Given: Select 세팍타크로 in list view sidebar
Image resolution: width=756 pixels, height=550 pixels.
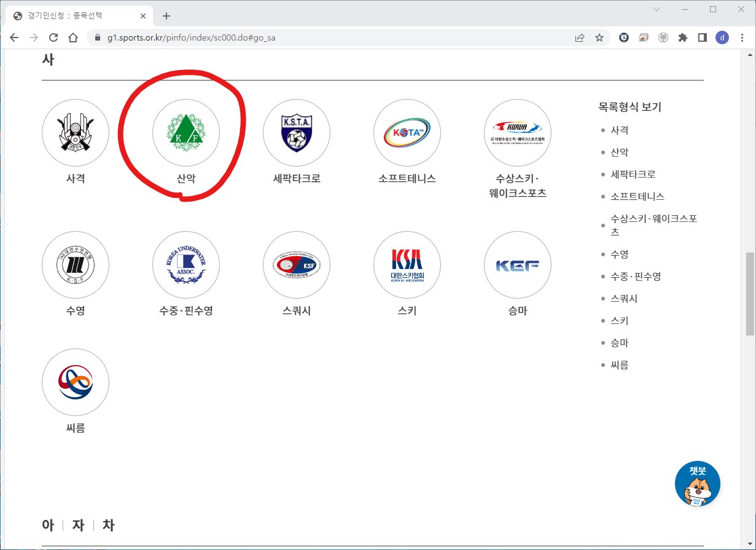Looking at the screenshot, I should click(633, 175).
